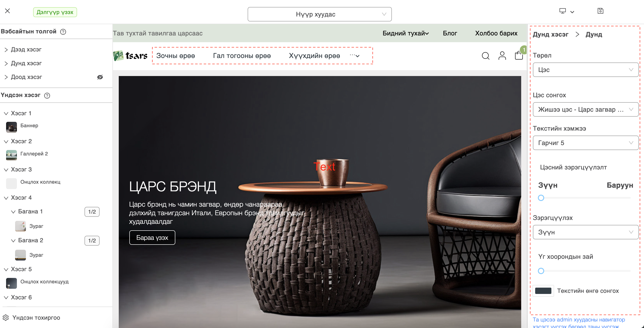
Task: Click help icon beside Үндсэн хэсэг
Action: coord(47,96)
